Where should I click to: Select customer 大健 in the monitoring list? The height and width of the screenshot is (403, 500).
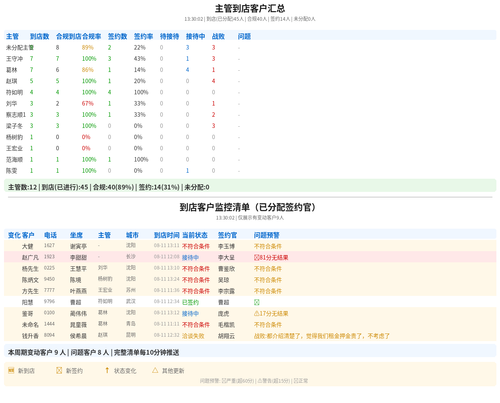coord(28,246)
